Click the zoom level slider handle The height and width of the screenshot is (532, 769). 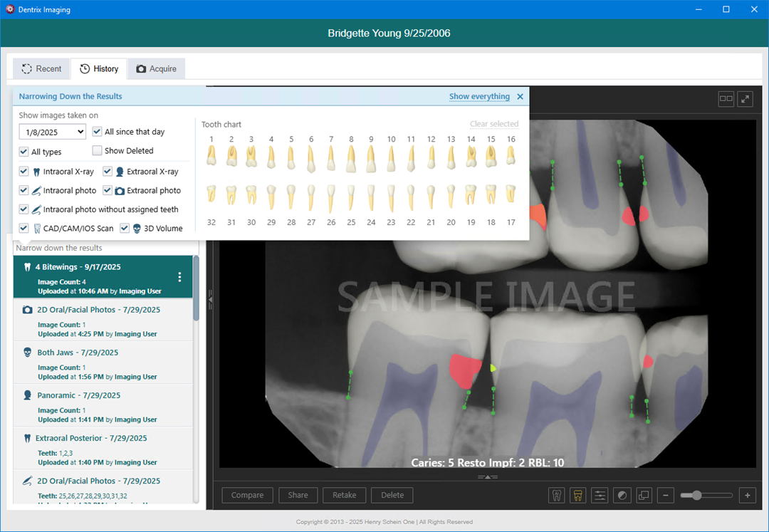696,496
